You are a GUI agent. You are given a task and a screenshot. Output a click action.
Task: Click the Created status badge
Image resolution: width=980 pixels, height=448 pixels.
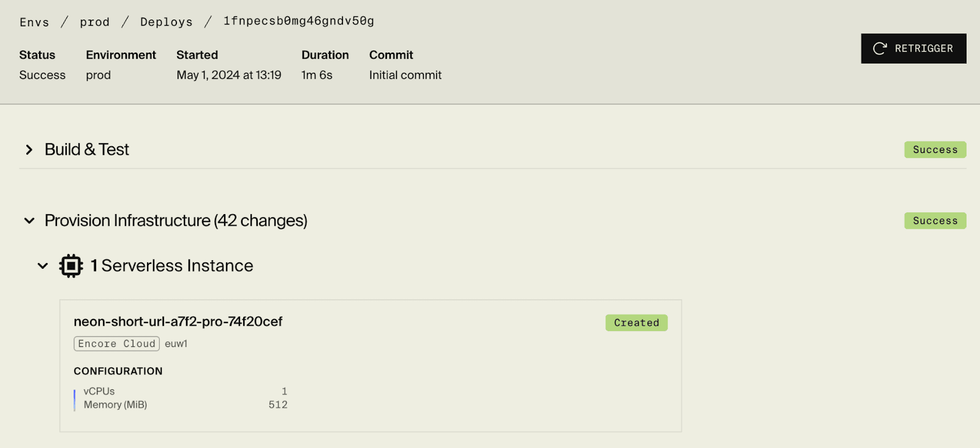click(636, 323)
